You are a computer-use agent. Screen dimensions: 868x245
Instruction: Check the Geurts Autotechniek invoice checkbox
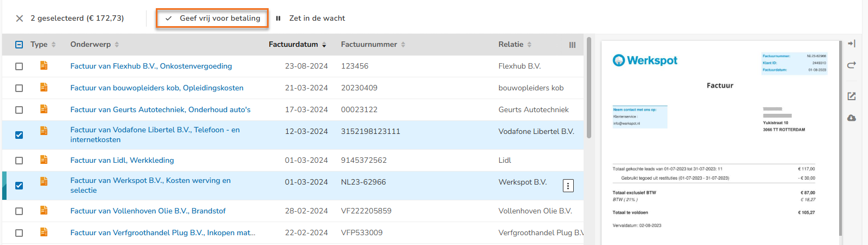[19, 110]
